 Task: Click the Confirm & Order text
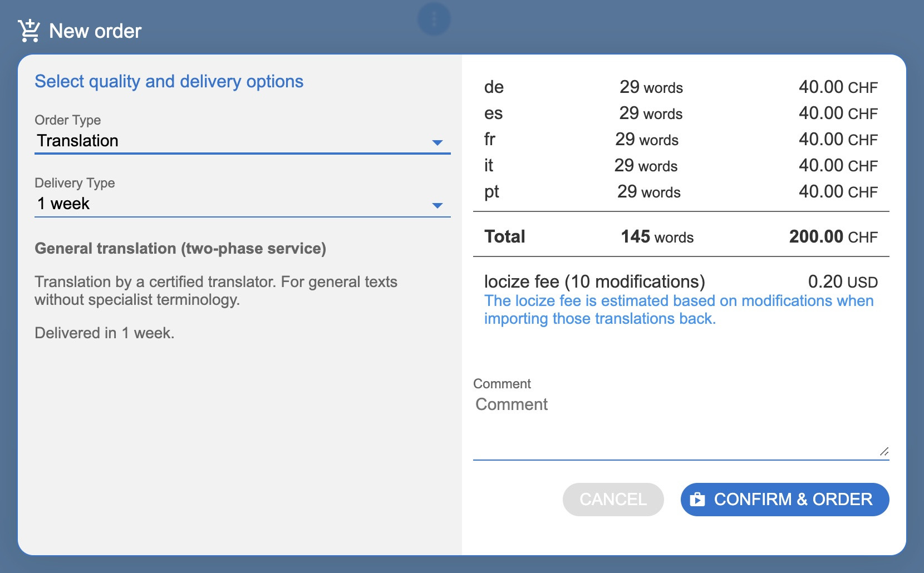click(793, 500)
